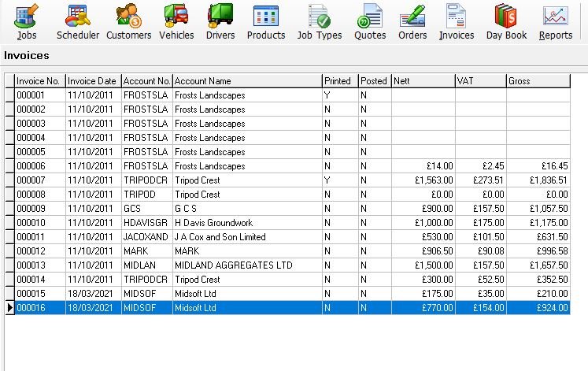The width and height of the screenshot is (588, 371).
Task: Click account number TRIPOD in invoice 000008
Action: pos(147,195)
